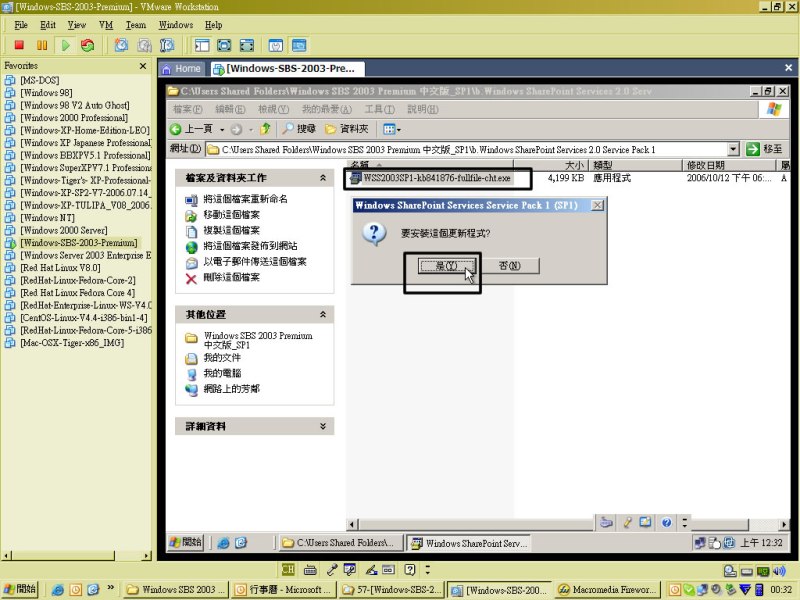Click the Macromedia Fireworks host taskbar button

[x=607, y=589]
